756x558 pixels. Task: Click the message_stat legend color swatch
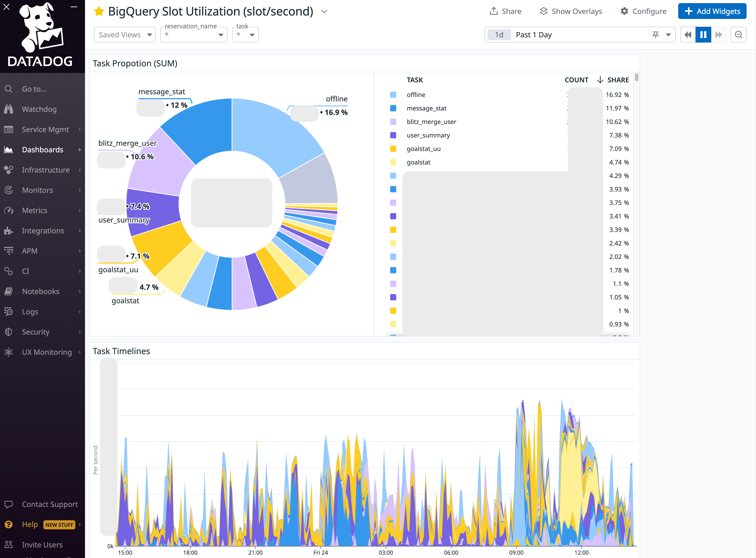point(393,108)
